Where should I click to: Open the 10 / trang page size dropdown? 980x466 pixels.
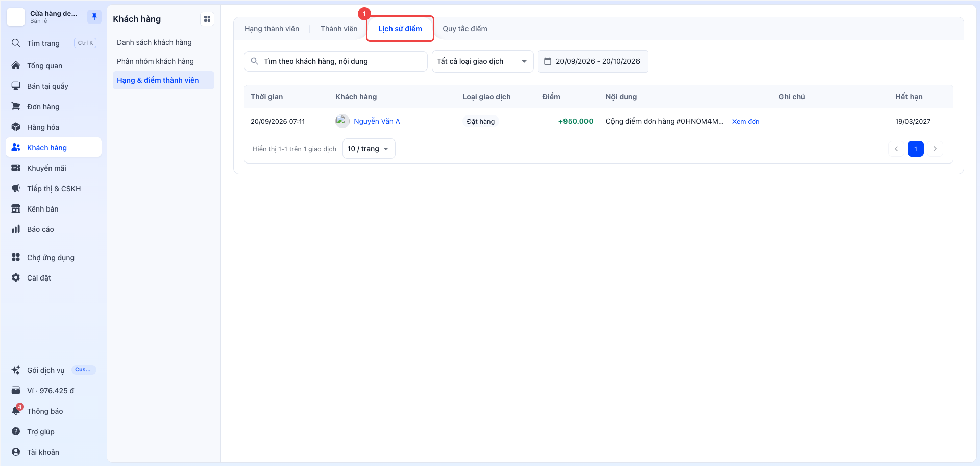point(369,149)
